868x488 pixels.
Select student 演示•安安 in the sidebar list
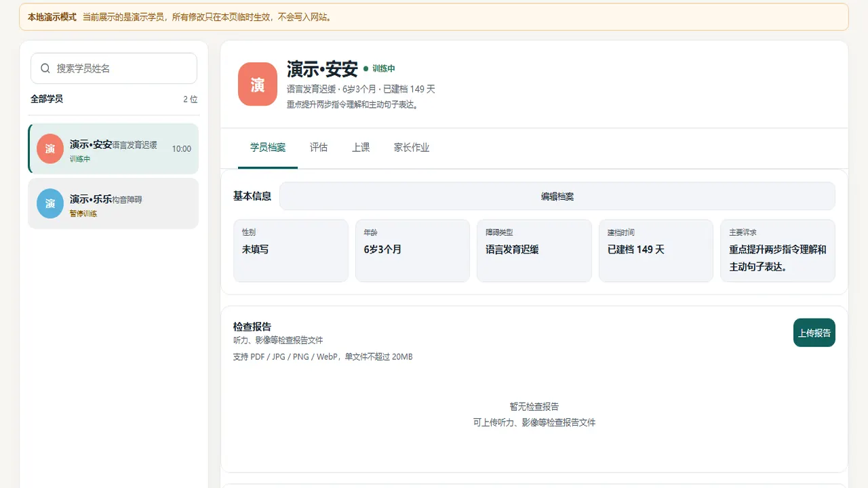(113, 148)
